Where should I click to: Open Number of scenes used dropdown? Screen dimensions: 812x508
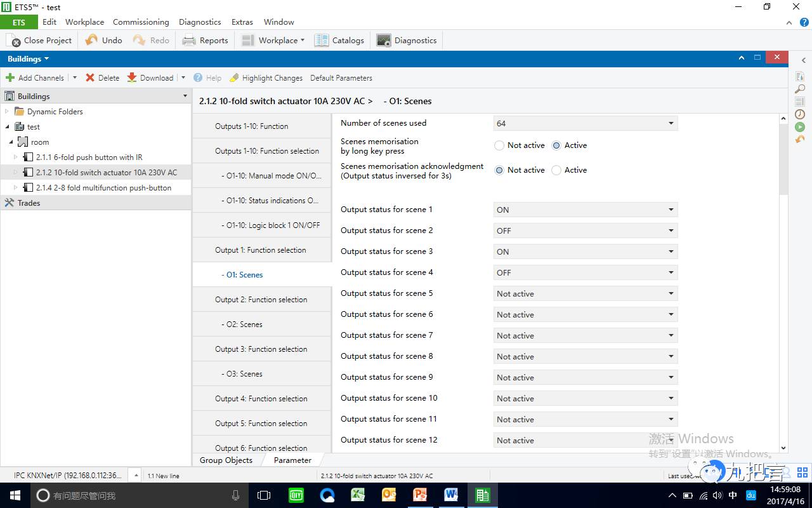click(585, 123)
